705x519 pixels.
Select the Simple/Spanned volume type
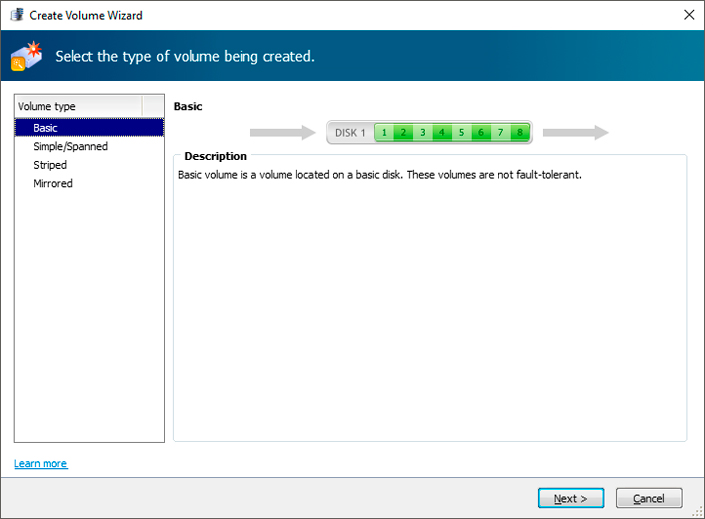pyautogui.click(x=89, y=146)
